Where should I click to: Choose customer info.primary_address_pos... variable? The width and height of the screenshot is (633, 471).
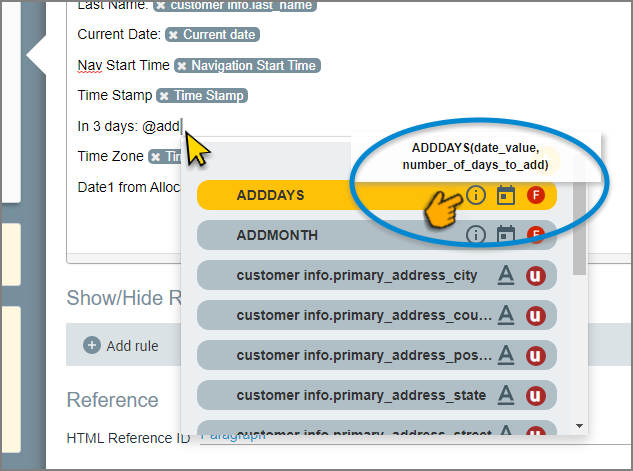(x=377, y=355)
